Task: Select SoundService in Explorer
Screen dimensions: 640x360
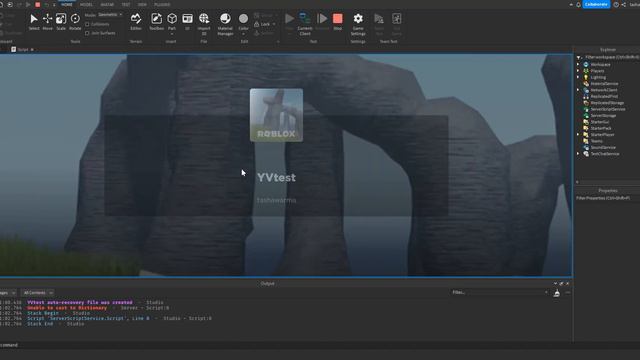Action: pyautogui.click(x=603, y=147)
